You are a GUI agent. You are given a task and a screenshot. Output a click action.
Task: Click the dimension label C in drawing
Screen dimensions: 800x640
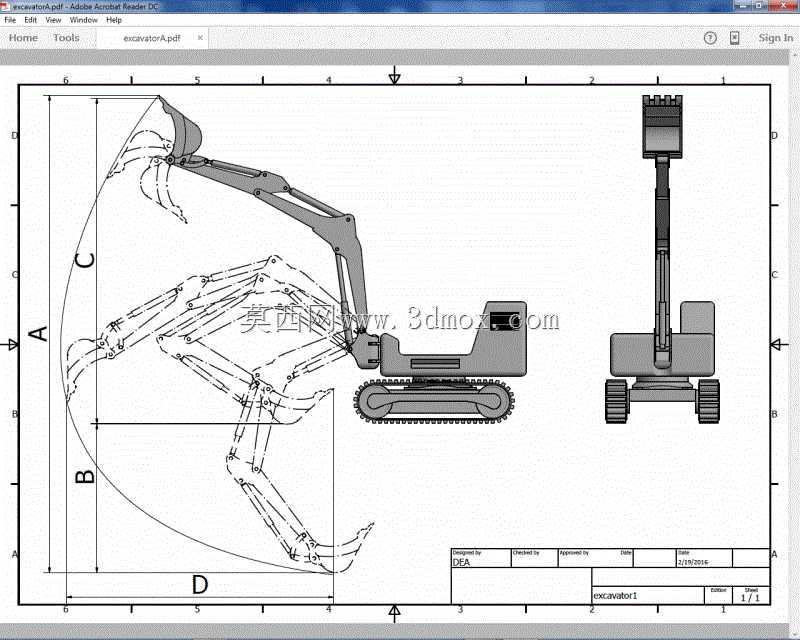[85, 260]
